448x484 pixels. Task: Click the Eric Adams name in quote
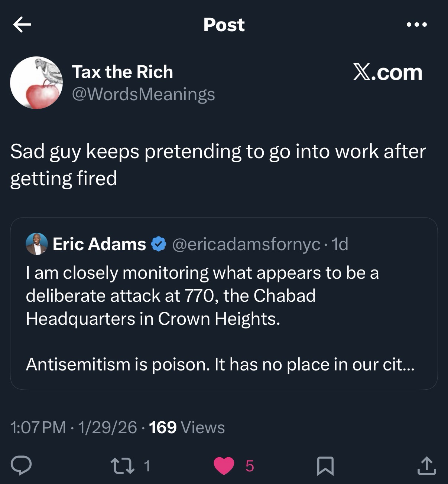[x=99, y=244]
